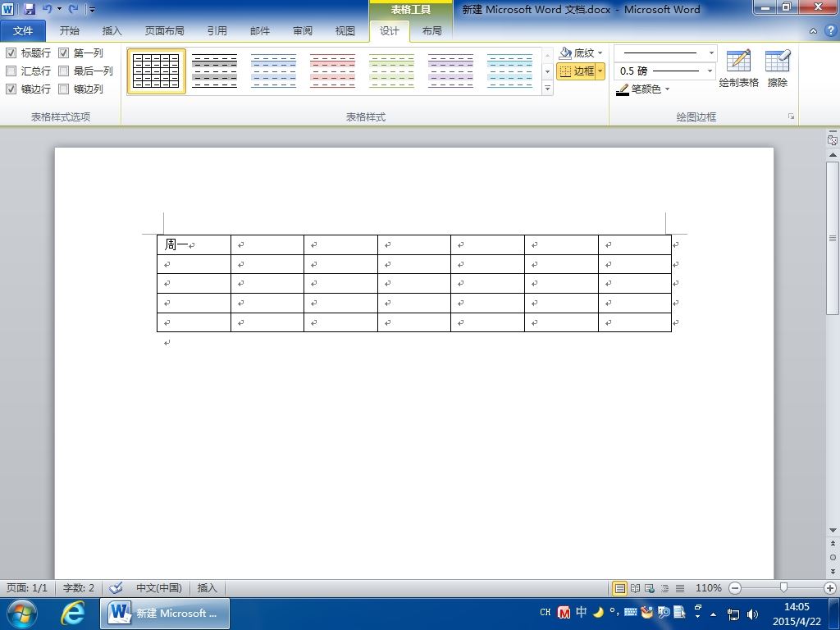The height and width of the screenshot is (630, 840).
Task: Uncheck the 标题行 checkbox
Action: pyautogui.click(x=11, y=52)
